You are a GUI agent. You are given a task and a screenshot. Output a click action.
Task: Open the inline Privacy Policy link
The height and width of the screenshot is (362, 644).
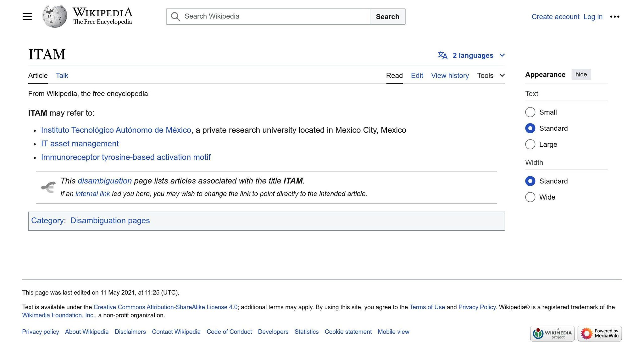477,307
